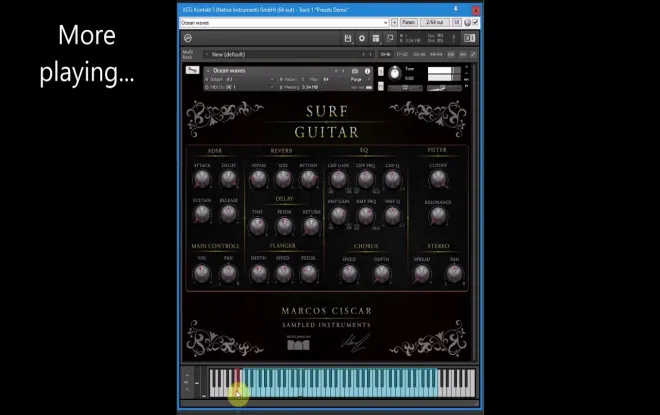Click the keyboard octave shift up button
The image size is (660, 415).
187,375
